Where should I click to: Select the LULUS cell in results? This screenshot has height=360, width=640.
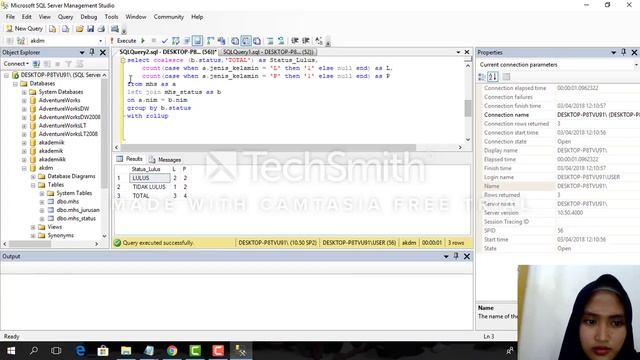click(150, 178)
